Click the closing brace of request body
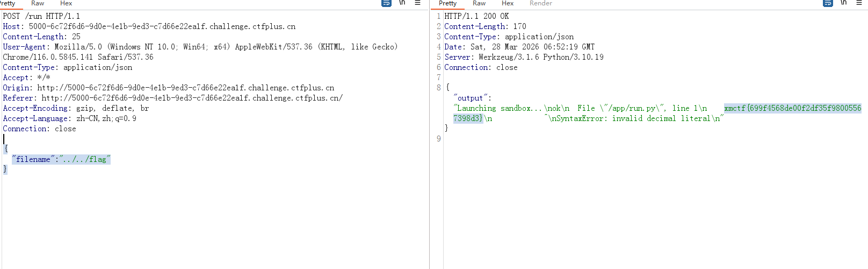This screenshot has height=269, width=868. pos(5,169)
